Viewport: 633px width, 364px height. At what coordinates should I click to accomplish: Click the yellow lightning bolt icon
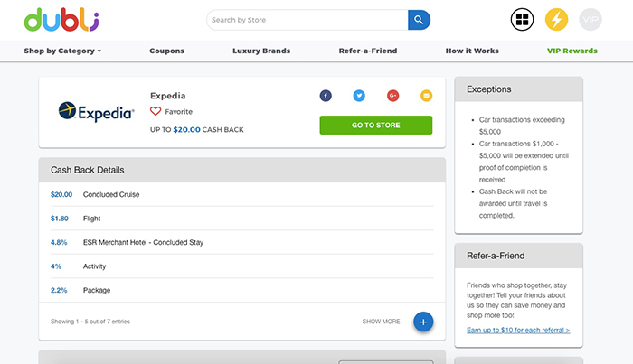556,19
